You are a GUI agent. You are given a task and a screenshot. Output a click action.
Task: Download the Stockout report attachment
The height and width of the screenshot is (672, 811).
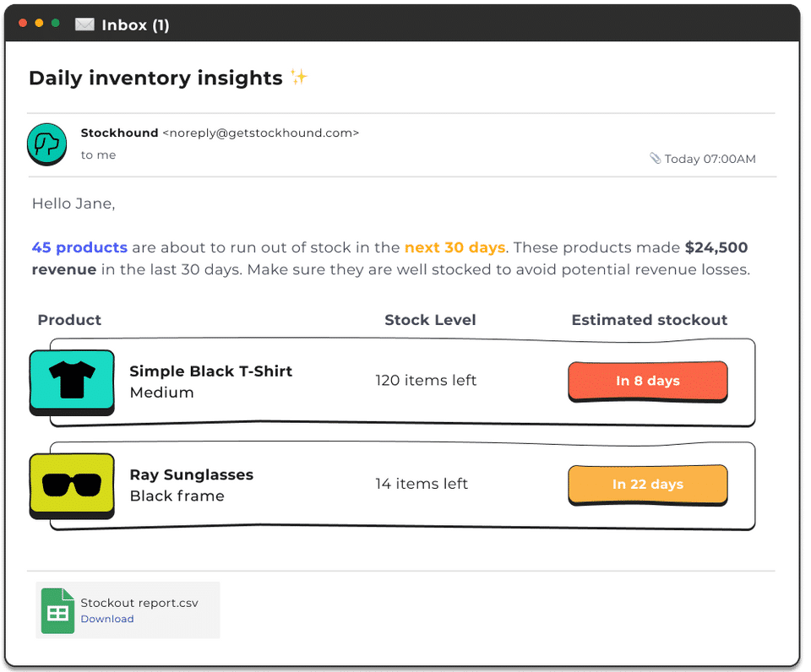click(107, 619)
